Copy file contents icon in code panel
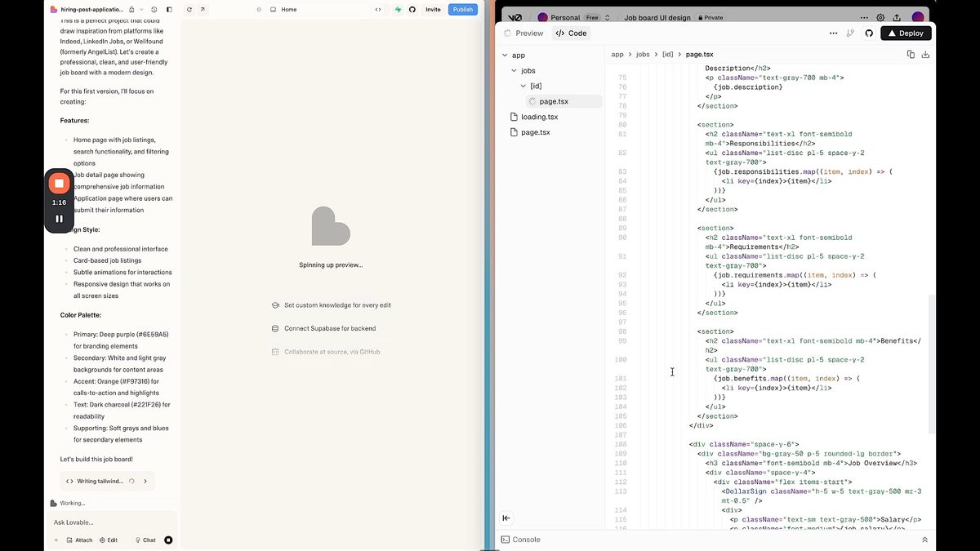The image size is (980, 551). tap(911, 55)
